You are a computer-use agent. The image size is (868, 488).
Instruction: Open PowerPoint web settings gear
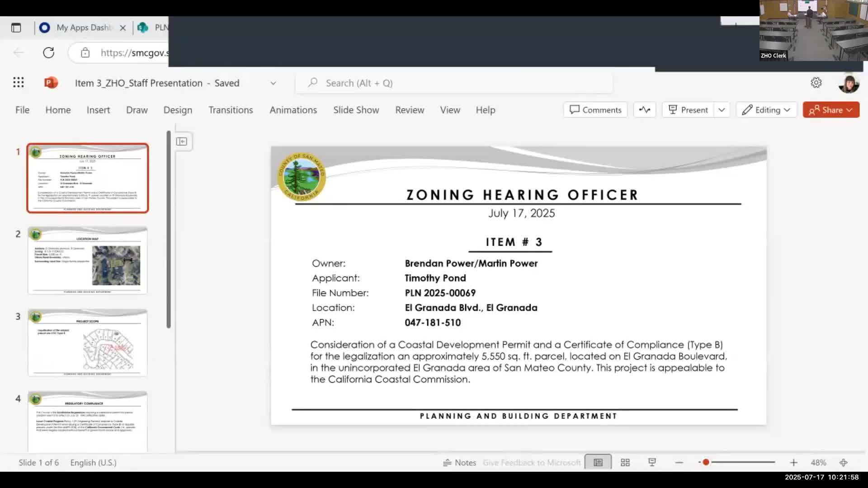(x=816, y=82)
